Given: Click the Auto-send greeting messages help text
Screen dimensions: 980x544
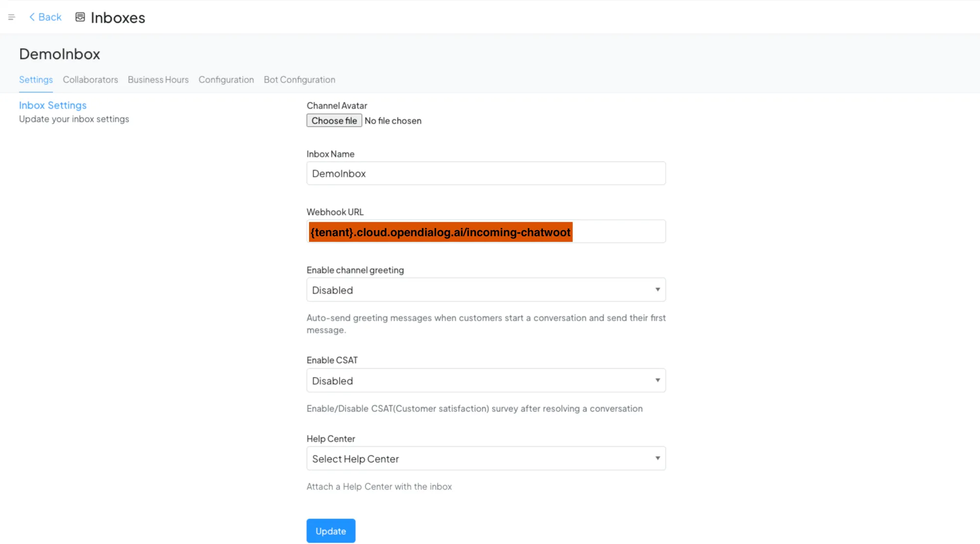Looking at the screenshot, I should 486,324.
